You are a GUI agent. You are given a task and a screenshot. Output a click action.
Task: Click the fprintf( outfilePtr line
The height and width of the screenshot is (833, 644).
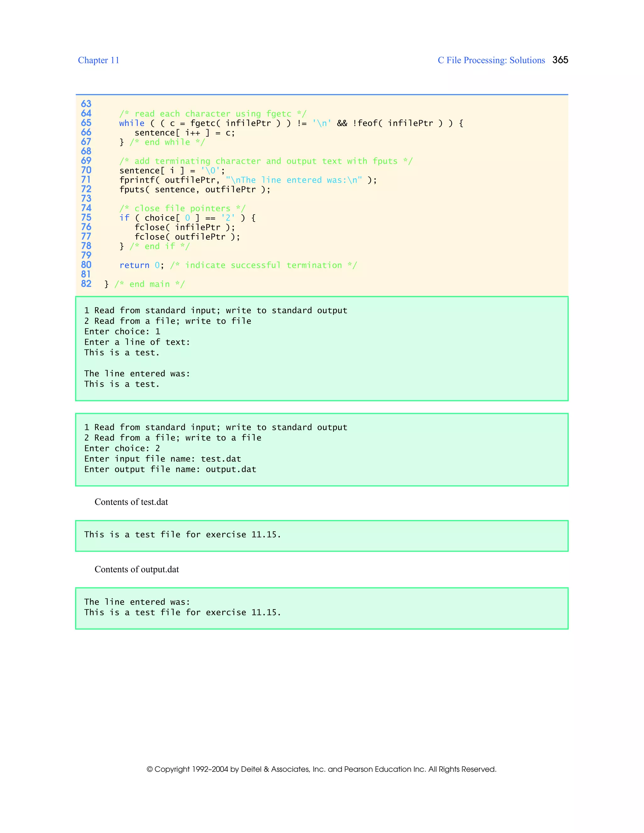click(248, 180)
